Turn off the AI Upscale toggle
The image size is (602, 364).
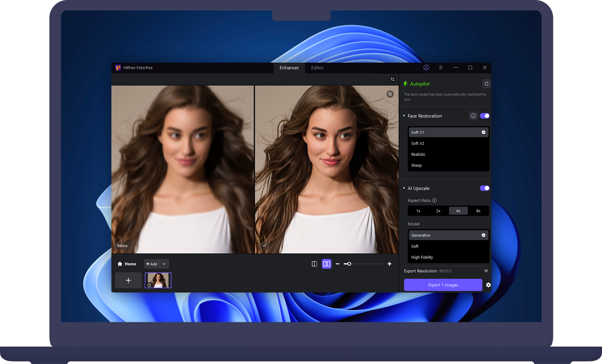point(484,188)
